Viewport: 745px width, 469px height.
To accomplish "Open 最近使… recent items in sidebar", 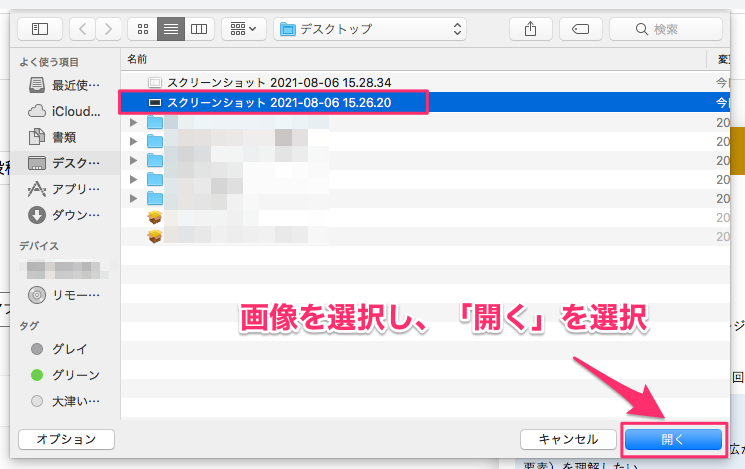I will [64, 85].
